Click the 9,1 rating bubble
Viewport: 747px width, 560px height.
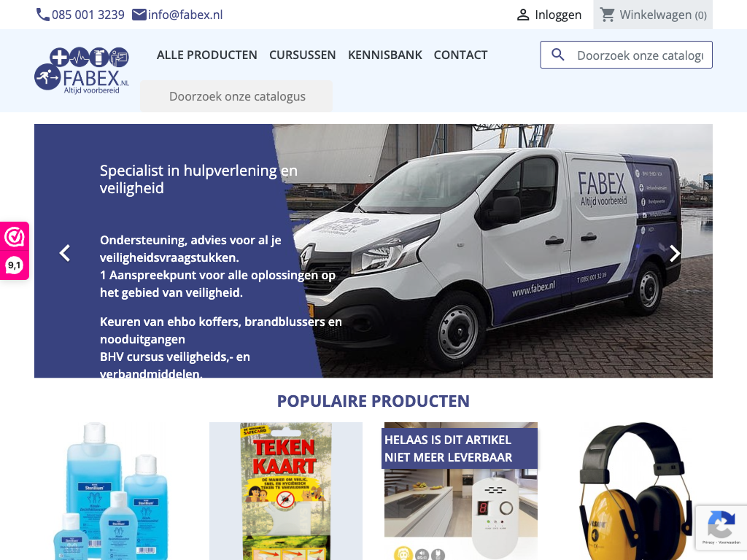click(15, 265)
